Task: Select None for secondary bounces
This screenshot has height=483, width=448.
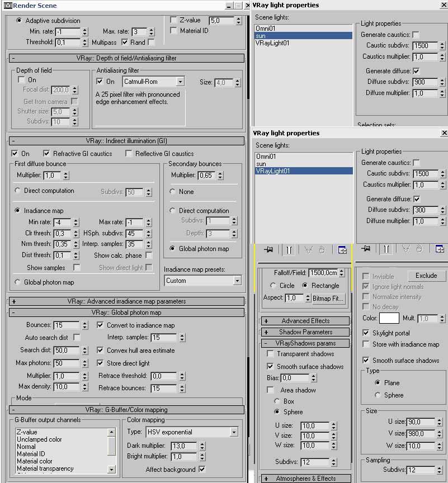Action: tap(172, 192)
